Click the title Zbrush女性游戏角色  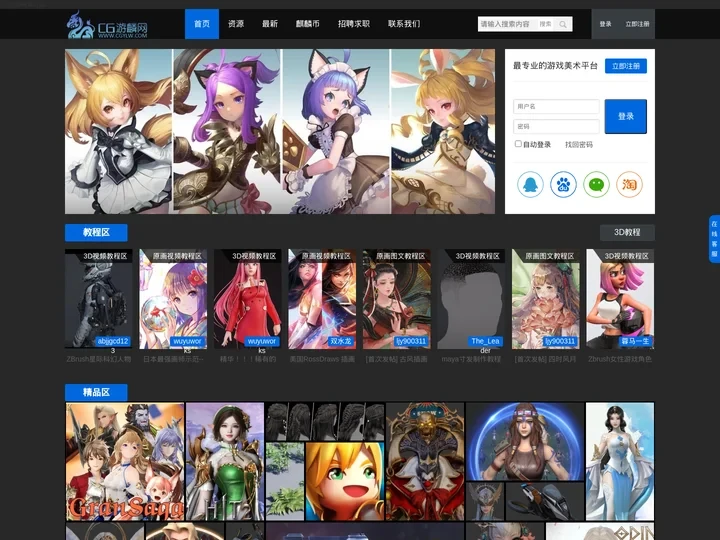(x=620, y=359)
